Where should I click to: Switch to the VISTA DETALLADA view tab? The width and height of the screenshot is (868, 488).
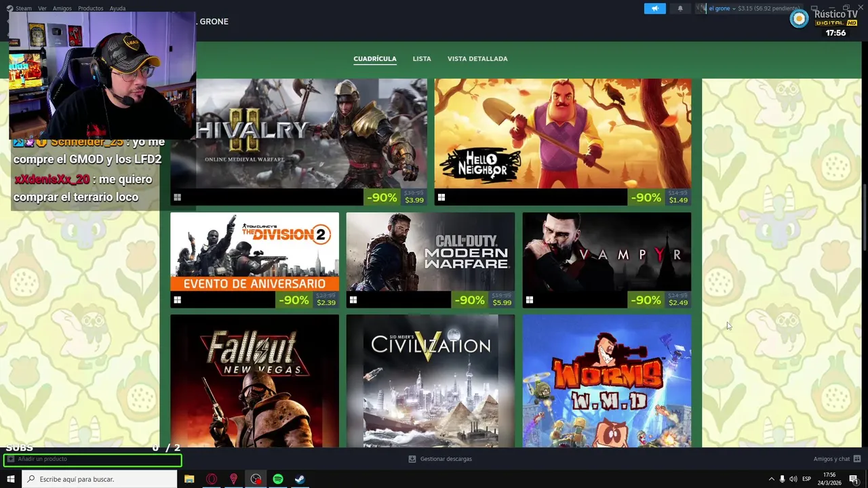click(477, 59)
